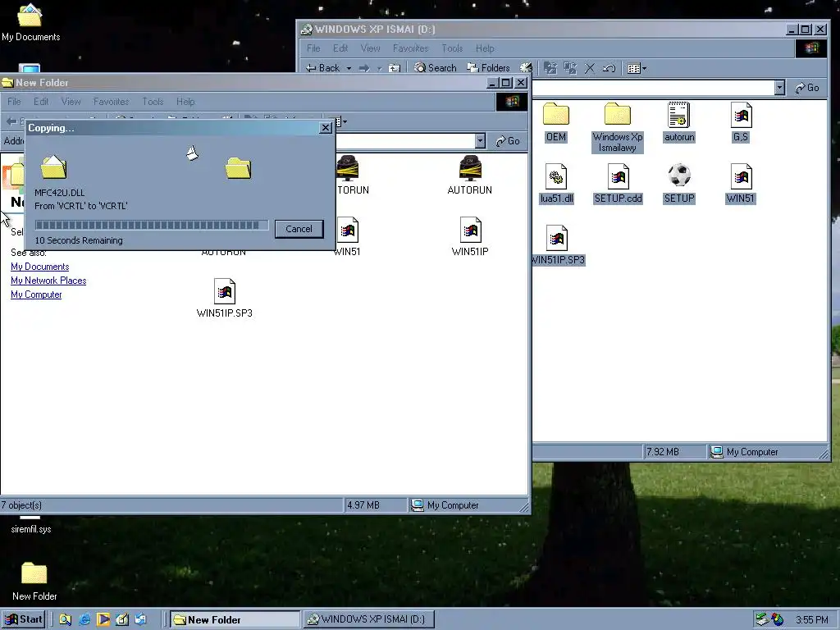The height and width of the screenshot is (630, 840).
Task: Click Search in D: window toolbar
Action: [x=436, y=68]
